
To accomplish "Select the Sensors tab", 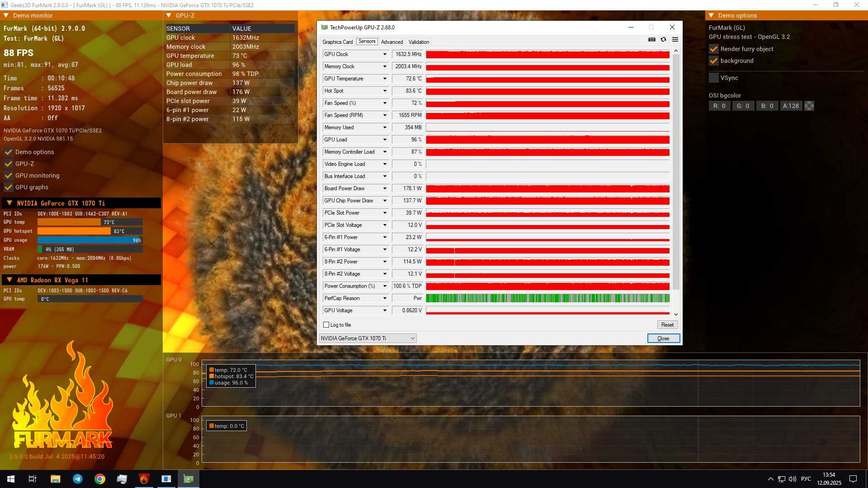I will tap(367, 42).
